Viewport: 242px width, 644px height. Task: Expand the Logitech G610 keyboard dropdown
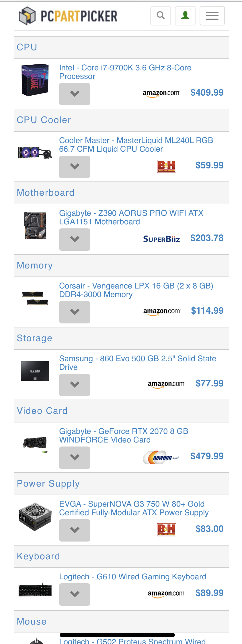75,594
